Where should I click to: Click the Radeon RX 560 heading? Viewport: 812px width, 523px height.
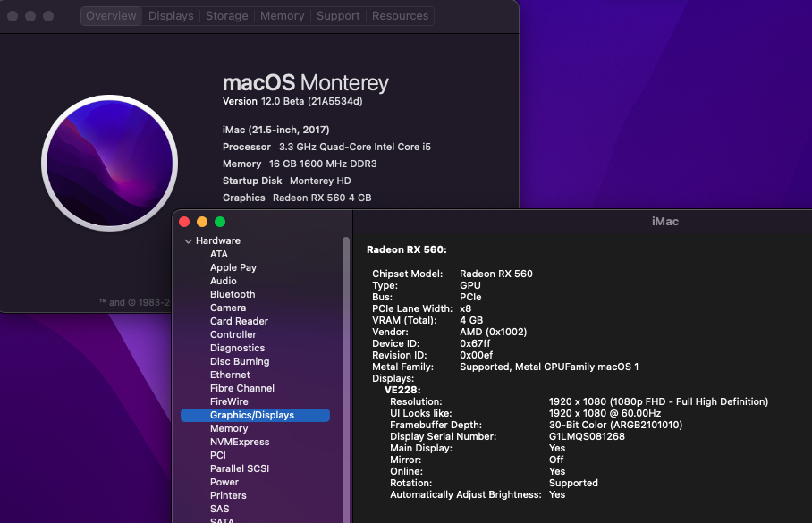(x=407, y=249)
